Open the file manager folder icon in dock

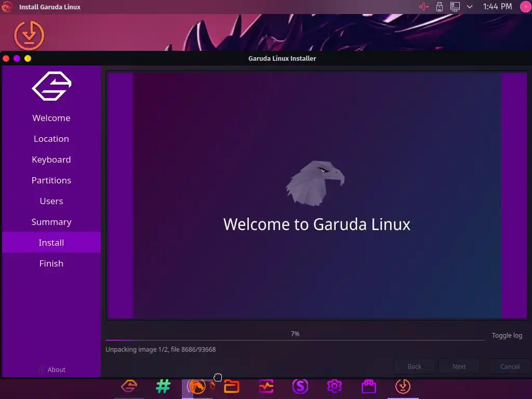pos(232,386)
